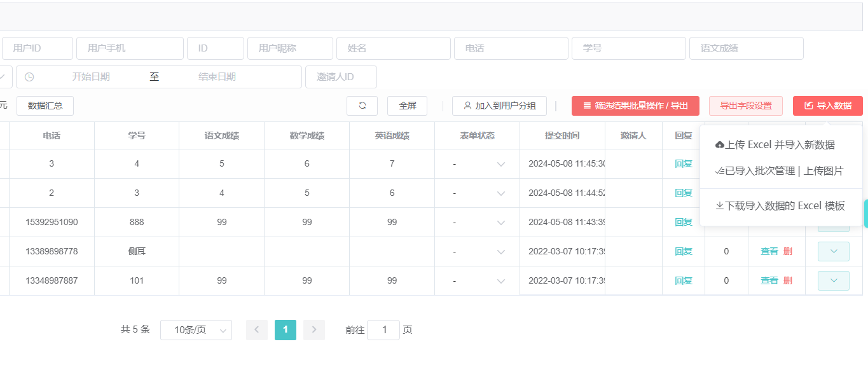868x386 pixels.
Task: Click the 导出字段设置 button
Action: (745, 106)
